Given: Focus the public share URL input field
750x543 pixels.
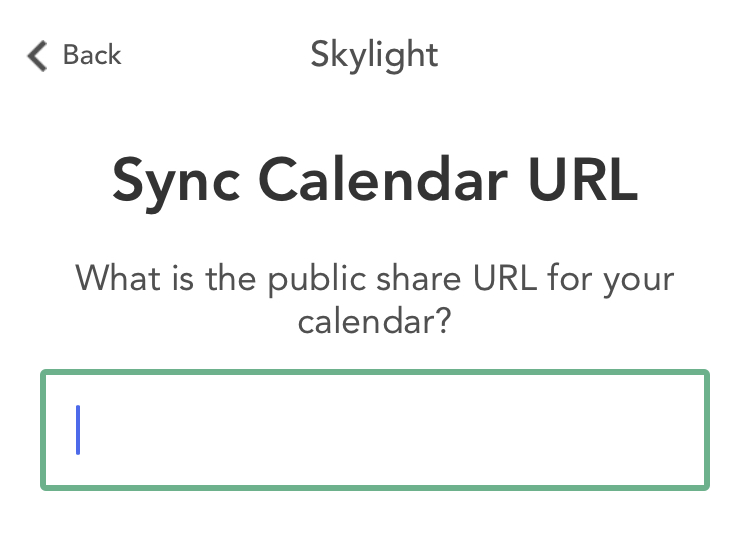Looking at the screenshot, I should 375,430.
